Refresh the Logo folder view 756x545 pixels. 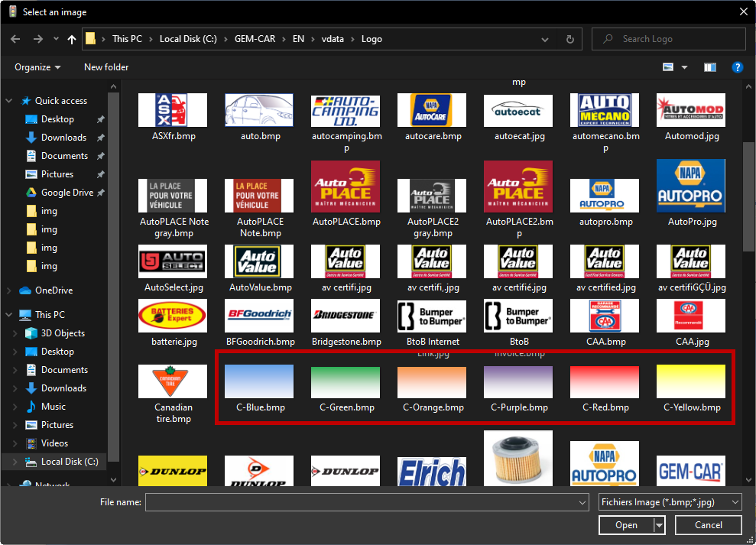coord(570,39)
